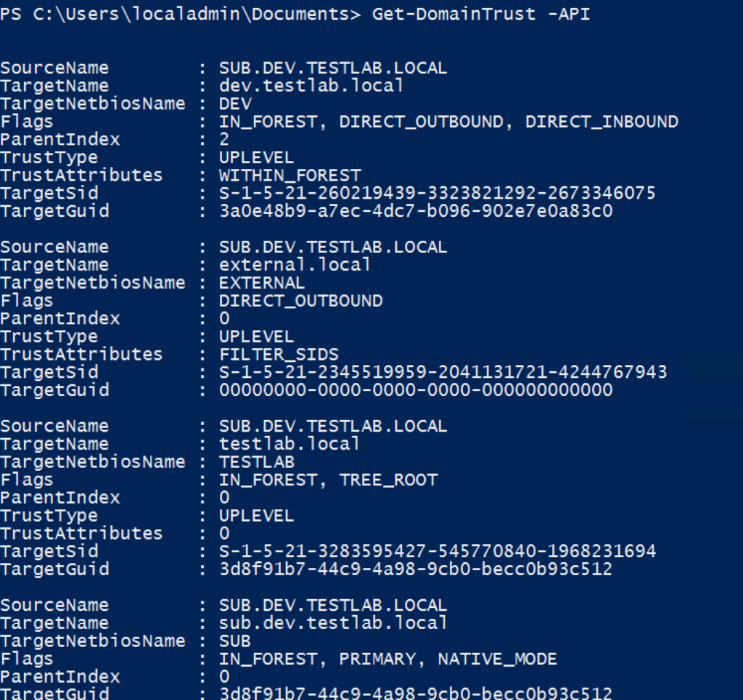The width and height of the screenshot is (743, 700).
Task: Click the TREE_ROOT flag text
Action: click(389, 480)
